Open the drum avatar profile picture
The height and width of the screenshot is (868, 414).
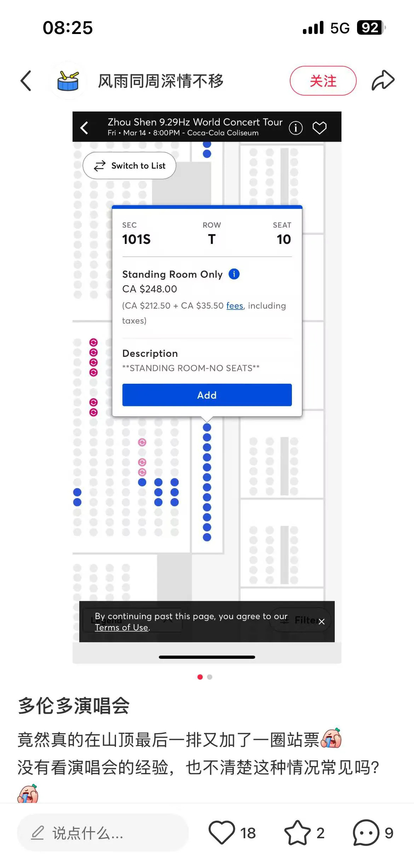point(68,81)
